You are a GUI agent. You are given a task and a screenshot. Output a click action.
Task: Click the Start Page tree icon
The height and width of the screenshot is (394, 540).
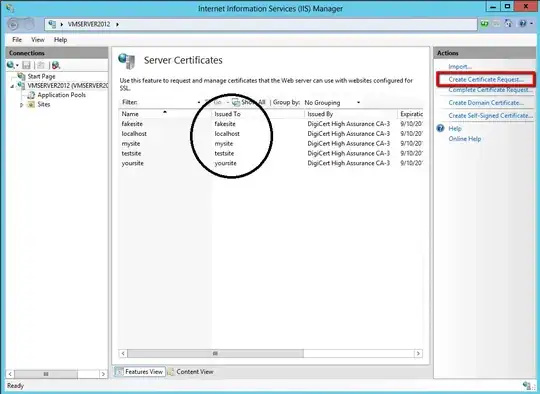pos(21,76)
